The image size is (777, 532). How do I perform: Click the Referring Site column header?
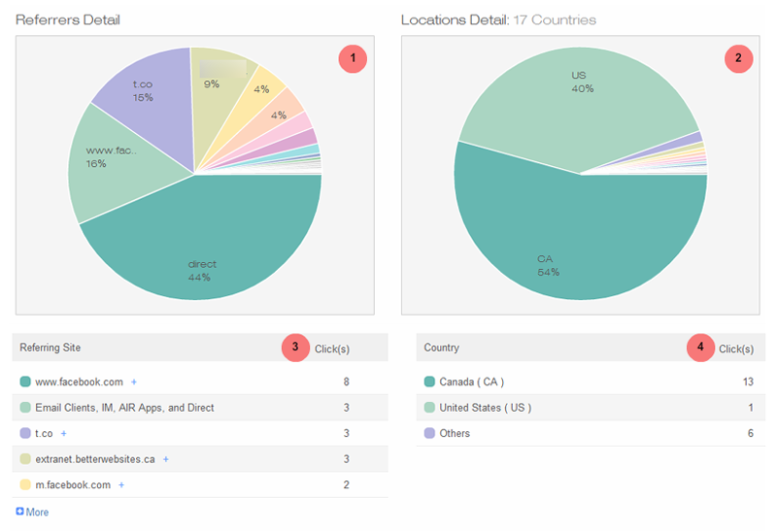coord(60,348)
